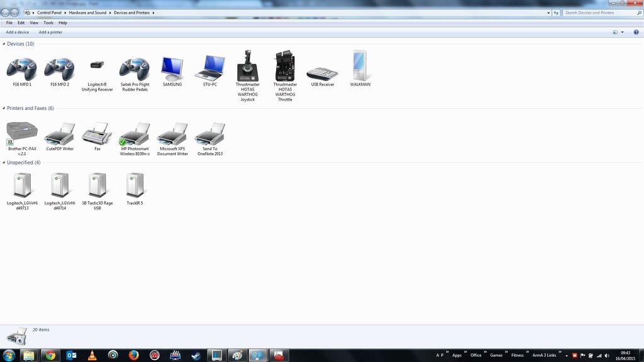Click Add a device
644x362 pixels.
(x=17, y=32)
